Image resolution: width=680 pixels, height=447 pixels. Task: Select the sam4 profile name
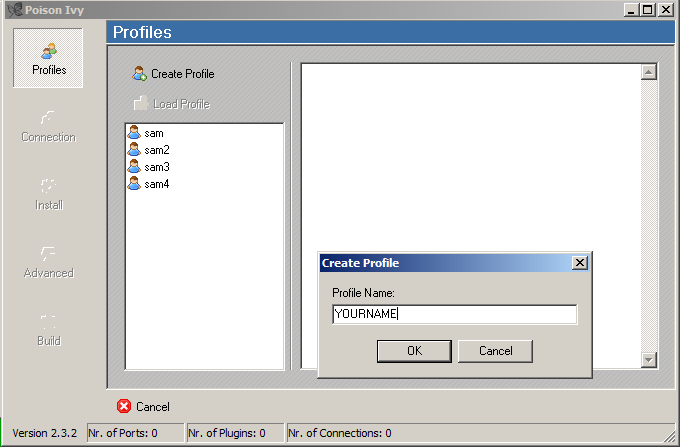pos(157,184)
